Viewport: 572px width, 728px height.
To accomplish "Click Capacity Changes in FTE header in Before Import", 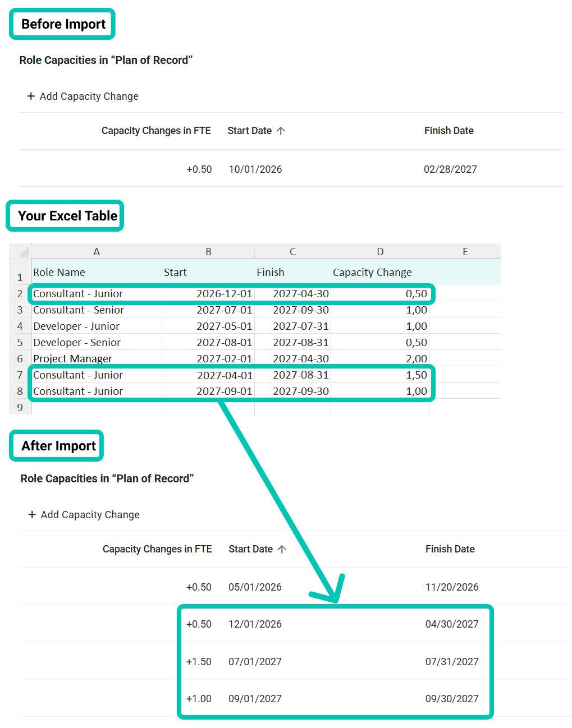I will coord(156,131).
